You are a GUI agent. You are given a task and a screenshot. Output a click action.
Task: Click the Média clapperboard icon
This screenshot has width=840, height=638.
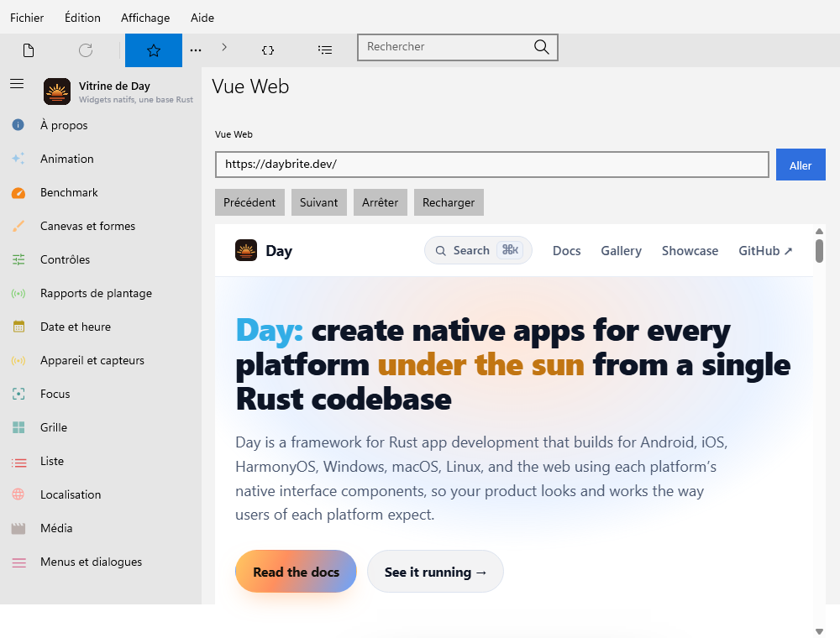pyautogui.click(x=18, y=529)
